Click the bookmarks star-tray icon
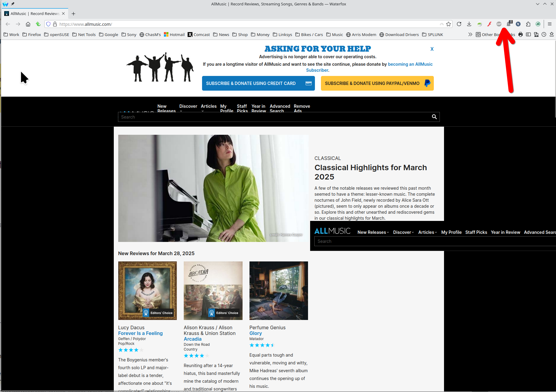Screen dimensions: 556x392 551,35
